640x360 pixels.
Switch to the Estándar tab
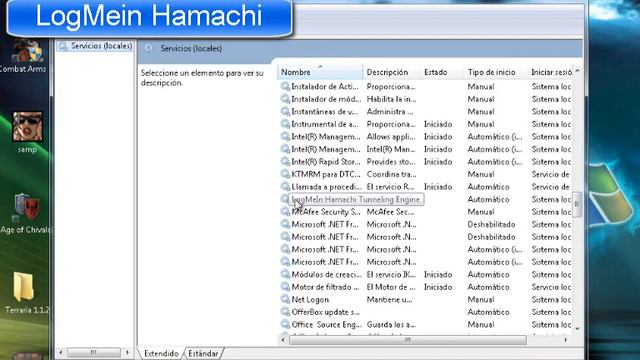(x=203, y=353)
